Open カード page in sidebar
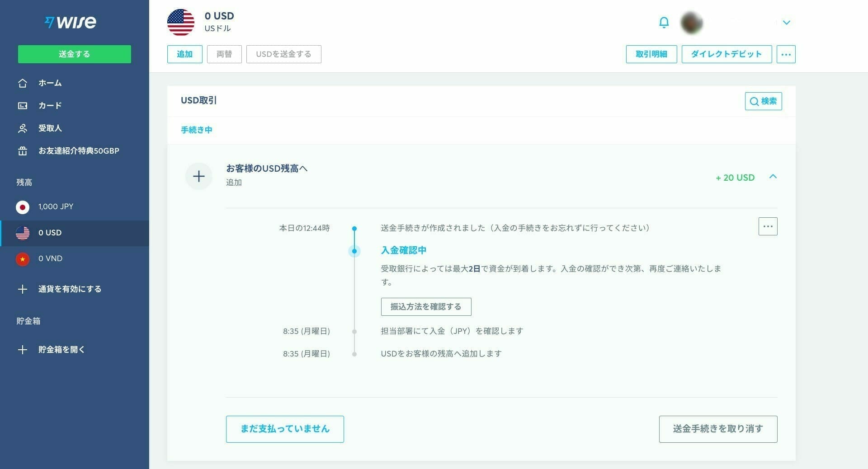 click(50, 106)
